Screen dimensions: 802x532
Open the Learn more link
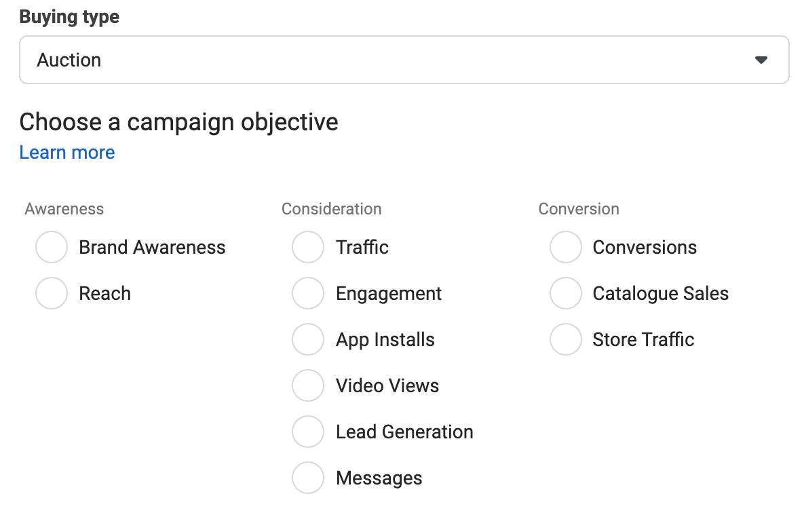[67, 153]
